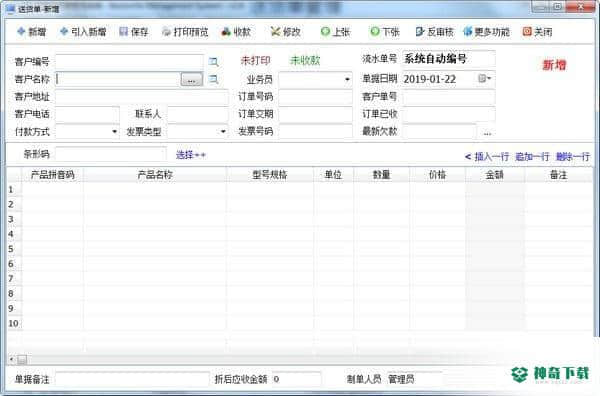The height and width of the screenshot is (396, 600).
Task: Save the delivery note with 保存
Action: 134,32
